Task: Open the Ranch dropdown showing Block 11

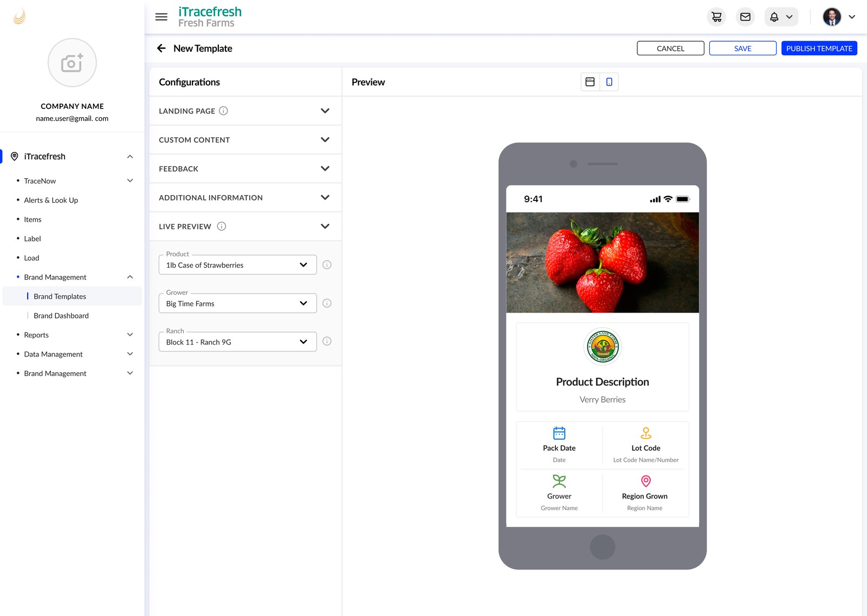Action: click(x=237, y=342)
